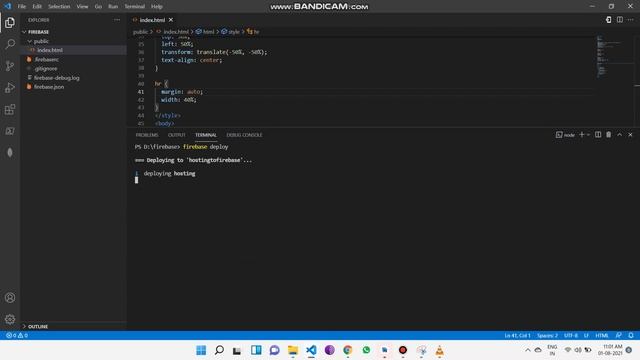Split the terminal panel
The image size is (640, 360).
pos(598,135)
